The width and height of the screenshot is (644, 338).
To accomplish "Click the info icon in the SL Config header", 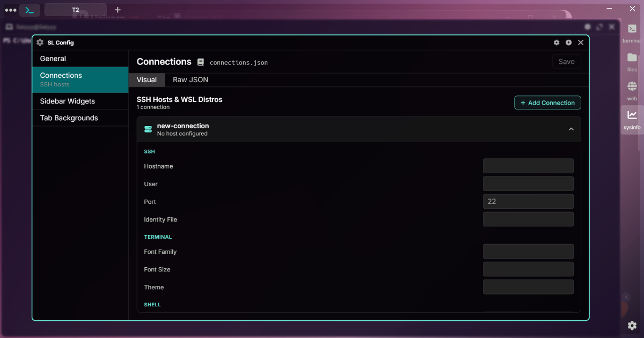I will pyautogui.click(x=569, y=42).
